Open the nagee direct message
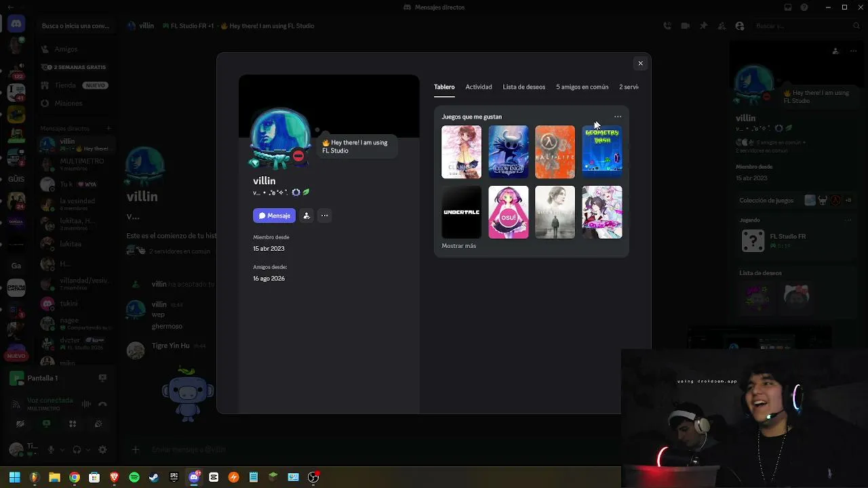868x488 pixels. pos(75,323)
